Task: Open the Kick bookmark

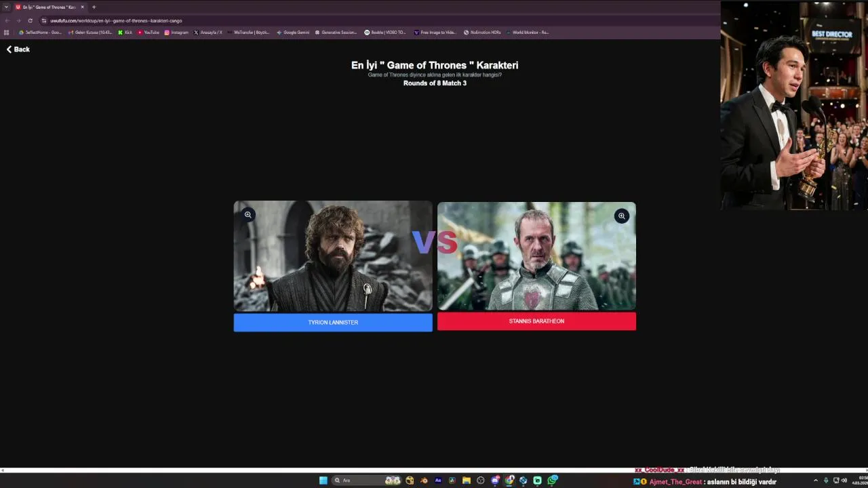Action: (125, 33)
